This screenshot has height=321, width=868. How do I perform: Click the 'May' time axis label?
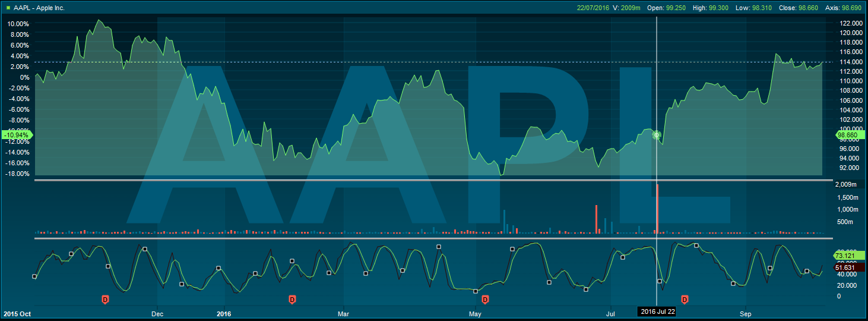[x=475, y=313]
